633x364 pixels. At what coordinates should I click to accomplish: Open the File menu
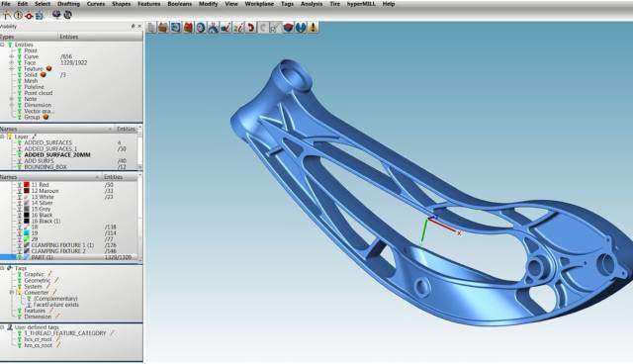pos(6,4)
